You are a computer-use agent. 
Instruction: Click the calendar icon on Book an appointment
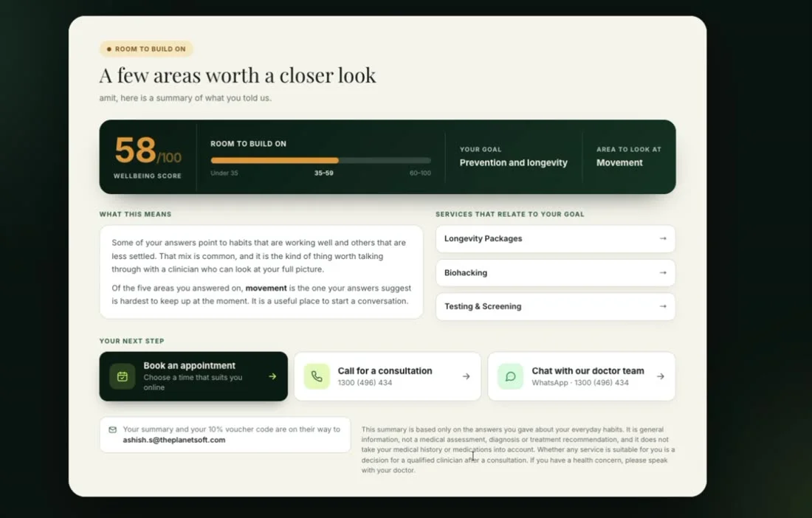pos(123,376)
